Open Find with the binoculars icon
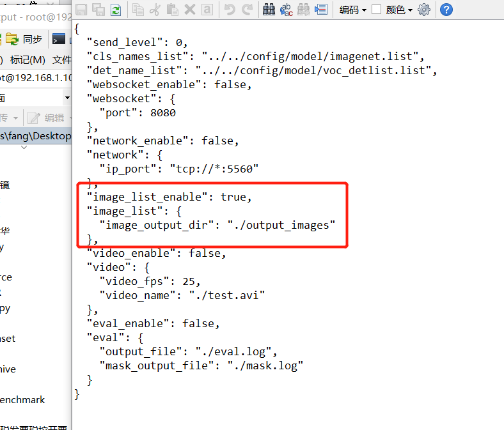The width and height of the screenshot is (504, 430). [270, 10]
